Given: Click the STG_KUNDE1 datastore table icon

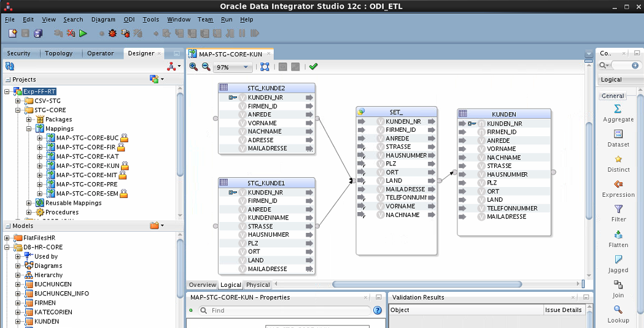Looking at the screenshot, I should (x=223, y=182).
